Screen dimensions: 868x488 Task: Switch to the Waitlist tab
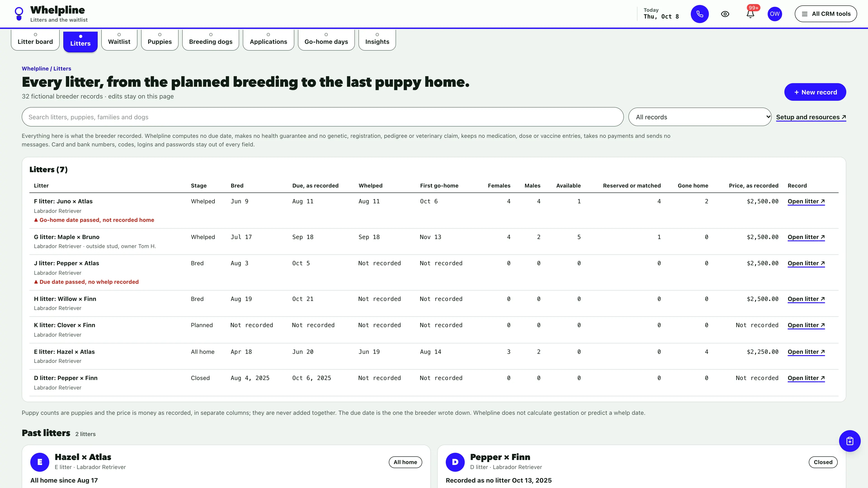click(x=119, y=40)
